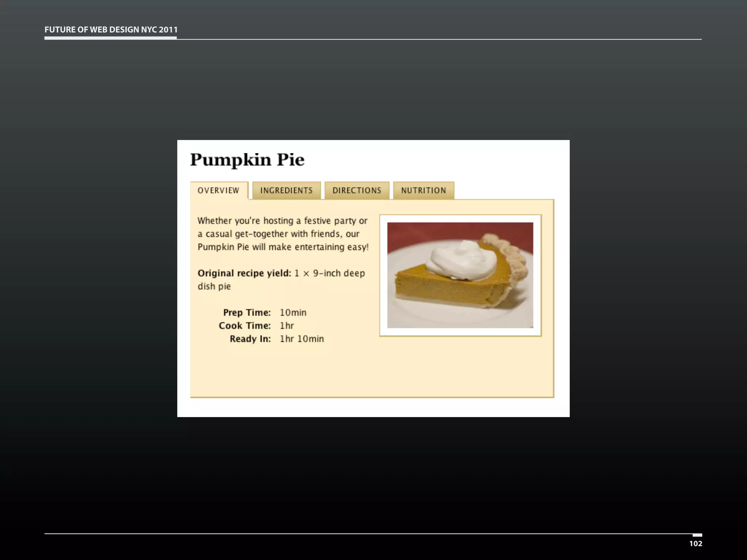Click the Pumpkin Pie heading
747x560 pixels.
click(247, 160)
